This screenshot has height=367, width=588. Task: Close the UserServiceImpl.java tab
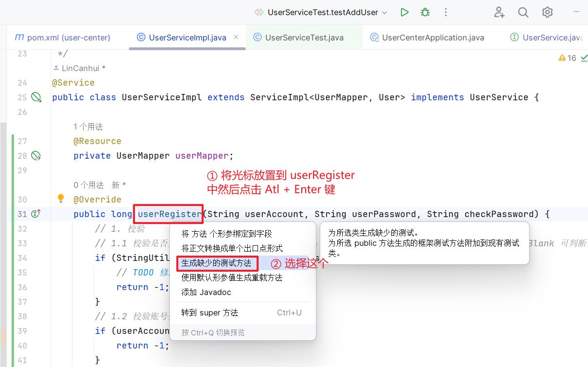tap(236, 37)
